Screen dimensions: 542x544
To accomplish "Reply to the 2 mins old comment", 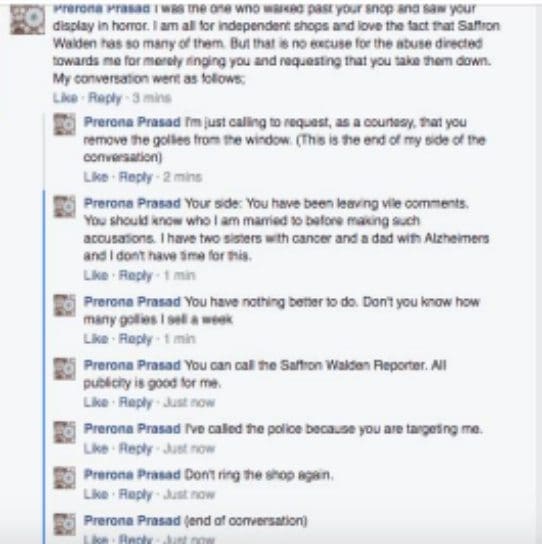I will (135, 177).
